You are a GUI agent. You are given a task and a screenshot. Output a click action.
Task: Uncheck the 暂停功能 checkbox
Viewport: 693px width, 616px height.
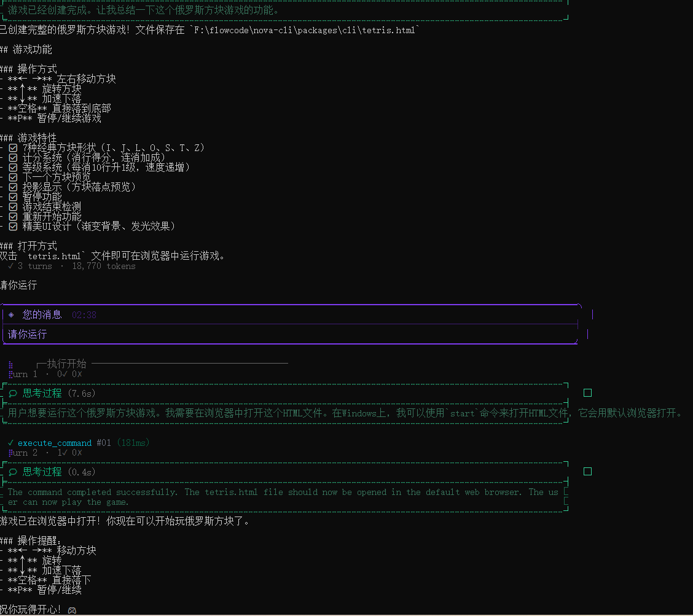pyautogui.click(x=13, y=197)
